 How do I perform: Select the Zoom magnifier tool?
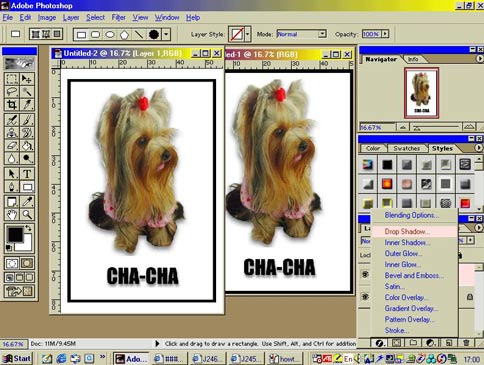coord(27,215)
